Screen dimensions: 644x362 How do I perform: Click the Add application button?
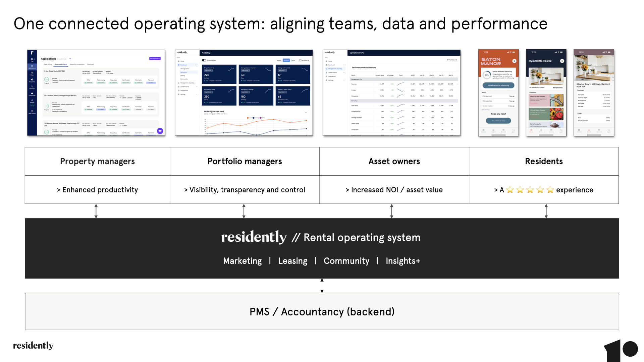155,59
